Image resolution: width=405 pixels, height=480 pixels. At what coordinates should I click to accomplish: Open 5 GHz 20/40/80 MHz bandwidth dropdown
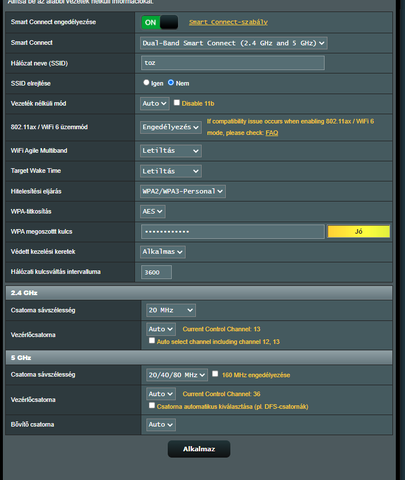pos(177,375)
